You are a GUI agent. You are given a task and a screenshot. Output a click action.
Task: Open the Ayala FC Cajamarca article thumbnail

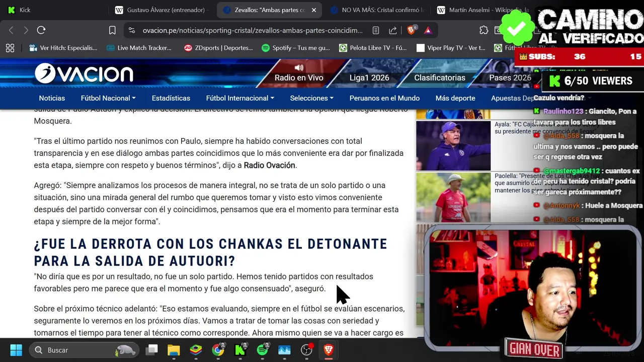pyautogui.click(x=453, y=146)
